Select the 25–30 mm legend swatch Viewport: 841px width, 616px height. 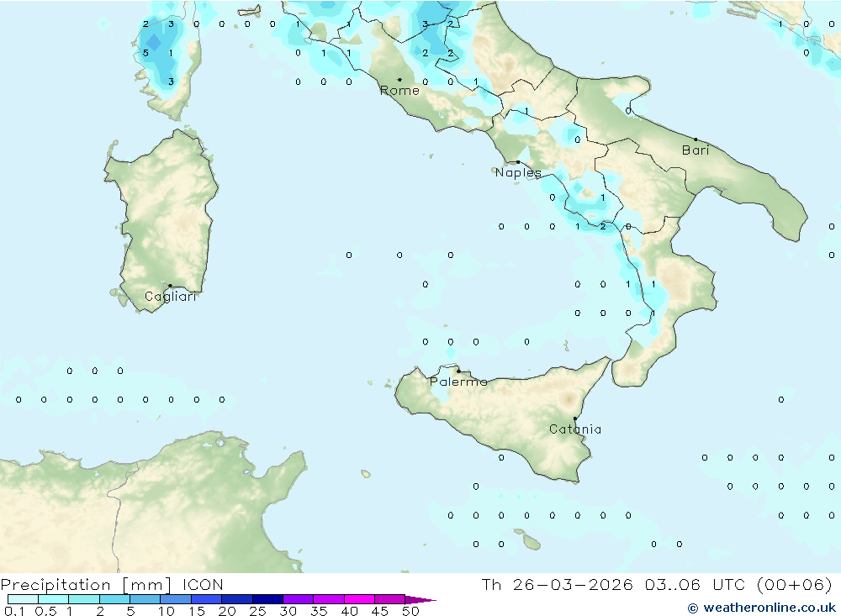point(267,599)
